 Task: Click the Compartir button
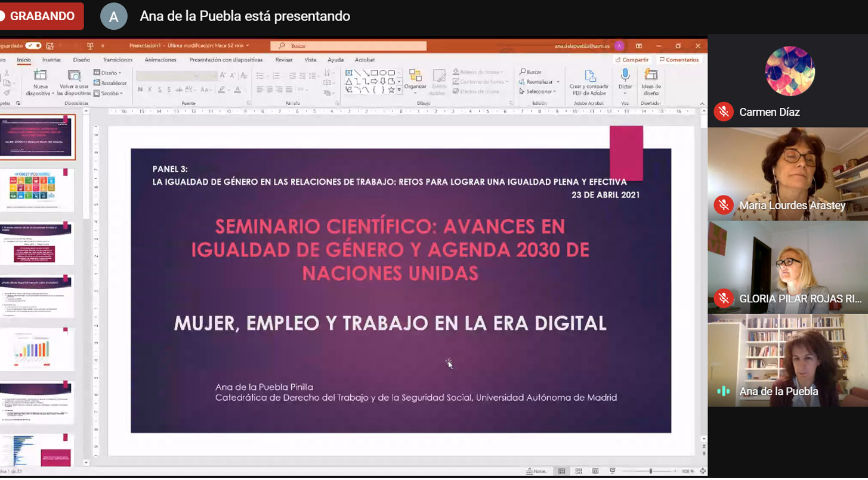tap(632, 60)
